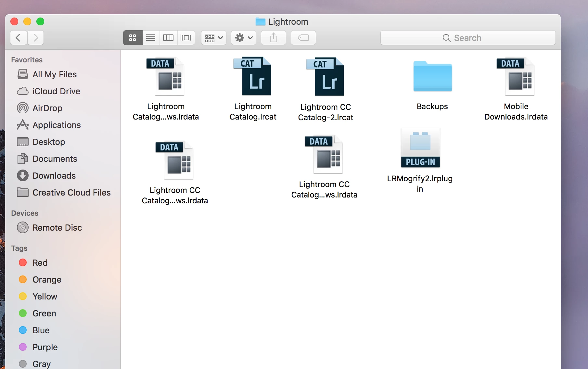Screen dimensions: 588x369
Task: Switch to column view
Action: [x=168, y=38]
